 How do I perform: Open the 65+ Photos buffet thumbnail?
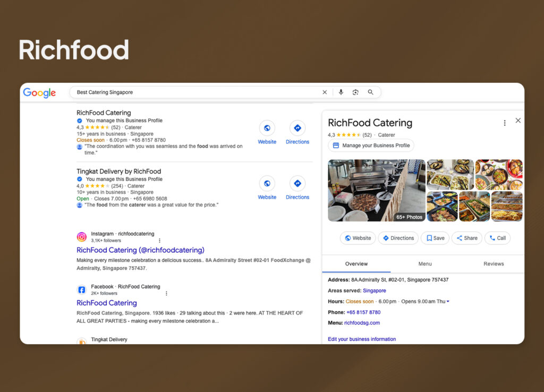click(x=377, y=190)
